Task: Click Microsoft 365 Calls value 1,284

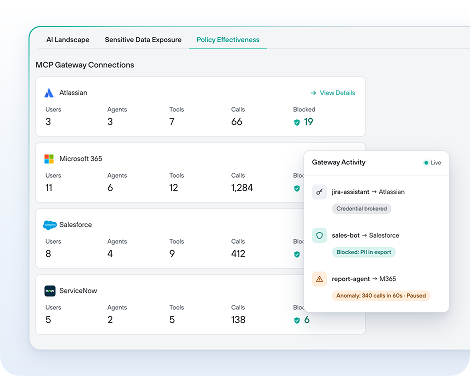Action: click(x=242, y=188)
